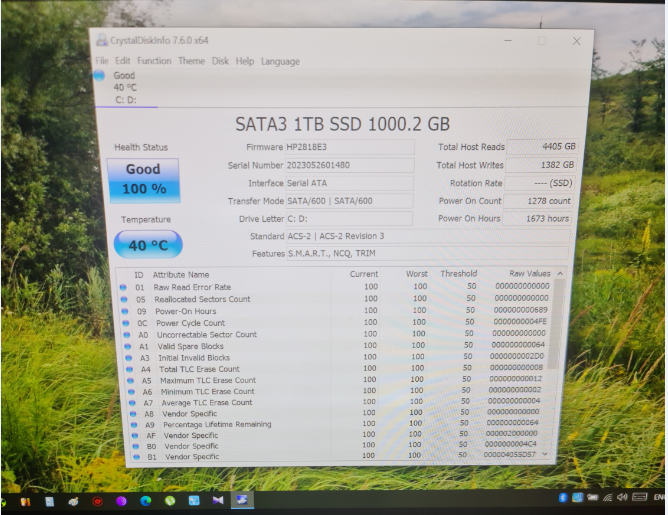Open Visual Studio from the taskbar
Screen dimensions: 668x515
pos(218,501)
